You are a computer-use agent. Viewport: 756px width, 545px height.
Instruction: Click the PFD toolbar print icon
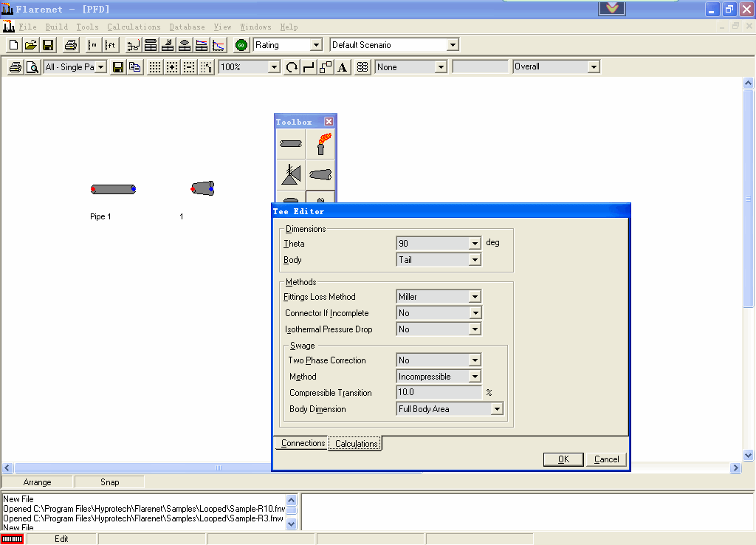pos(16,67)
